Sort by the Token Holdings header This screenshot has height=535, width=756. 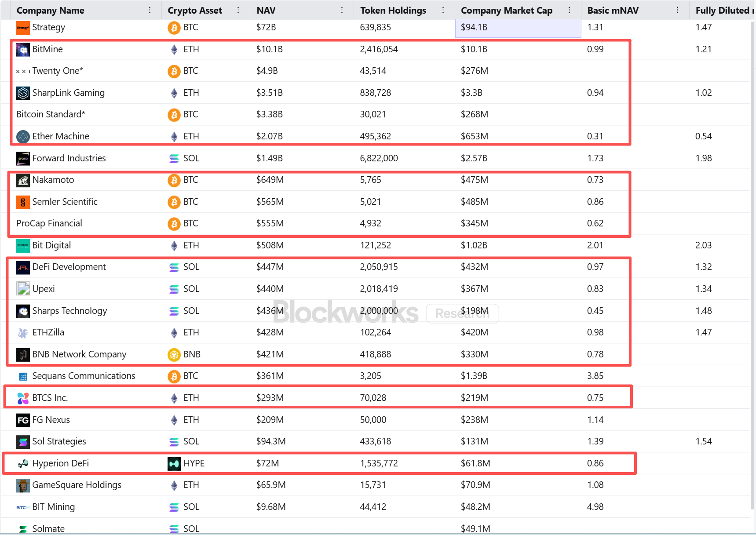tap(393, 11)
